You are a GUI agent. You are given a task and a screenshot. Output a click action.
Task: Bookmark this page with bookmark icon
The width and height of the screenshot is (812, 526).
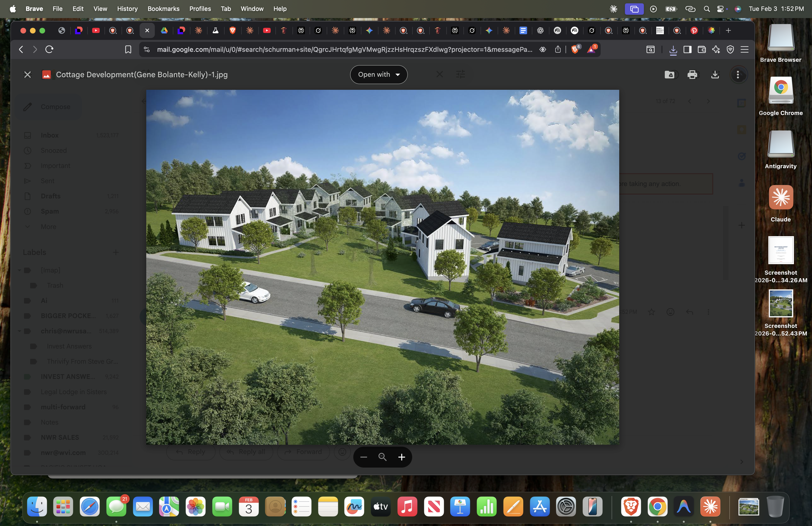point(128,49)
